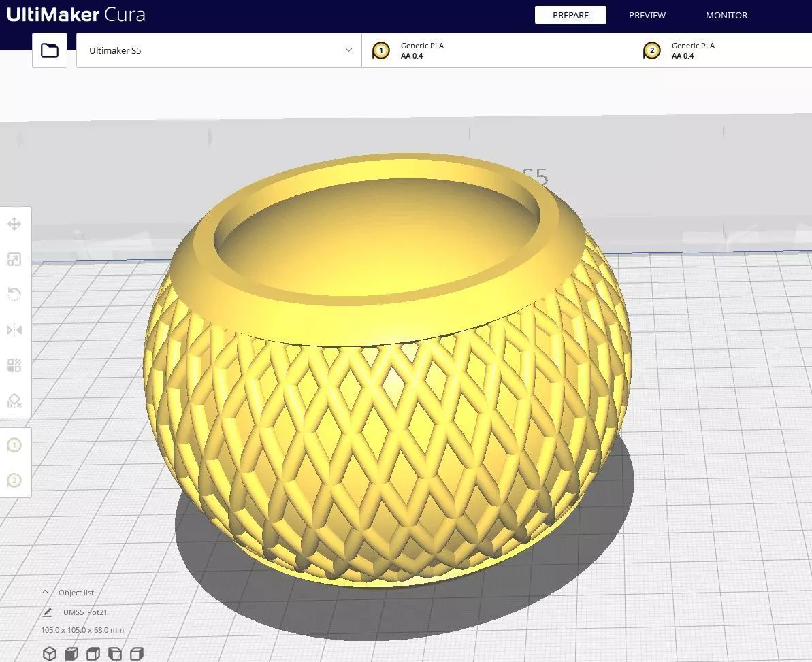The height and width of the screenshot is (662, 812).
Task: Switch to left view cube icon
Action: coord(115,653)
